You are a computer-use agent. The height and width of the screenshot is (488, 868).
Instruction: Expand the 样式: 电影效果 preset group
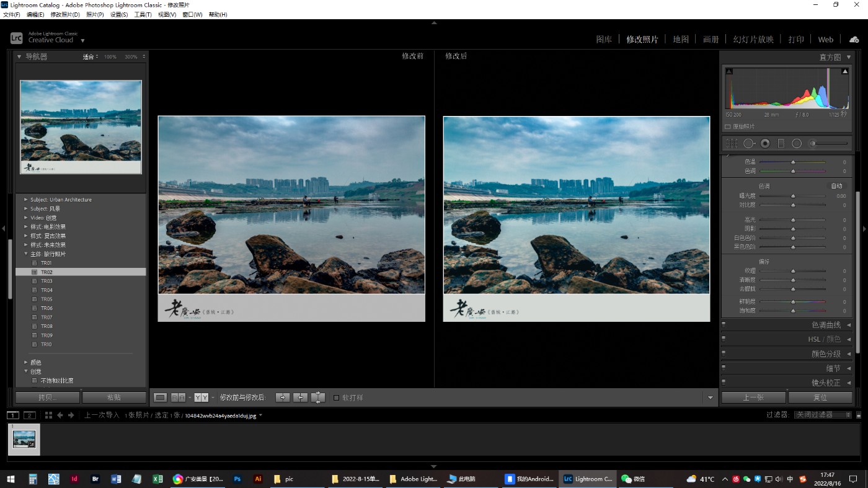[x=26, y=227]
